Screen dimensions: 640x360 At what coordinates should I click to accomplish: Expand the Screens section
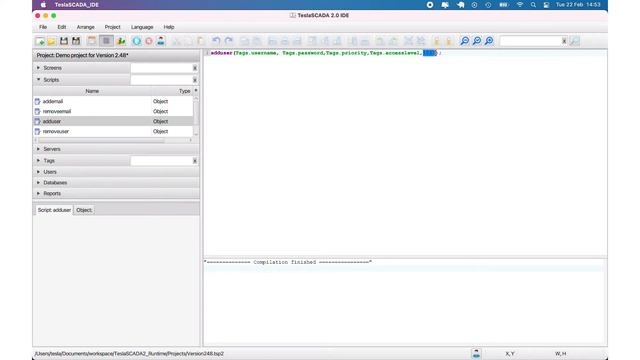coord(38,68)
